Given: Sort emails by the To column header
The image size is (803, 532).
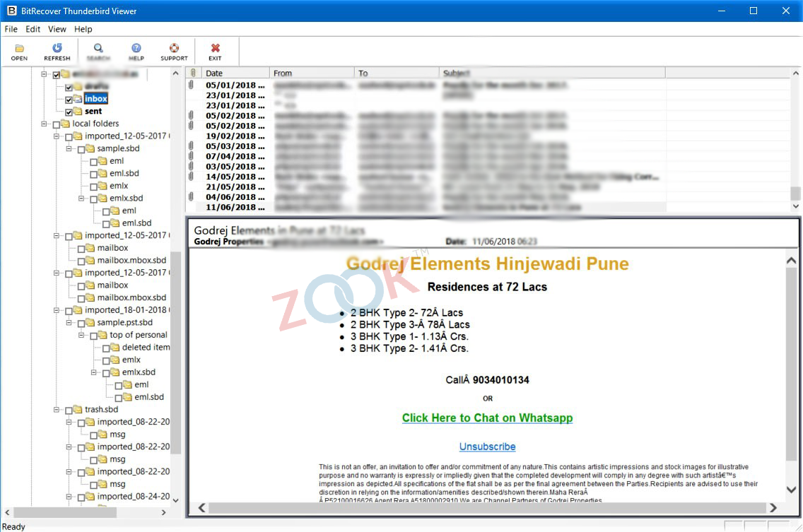Looking at the screenshot, I should 397,73.
